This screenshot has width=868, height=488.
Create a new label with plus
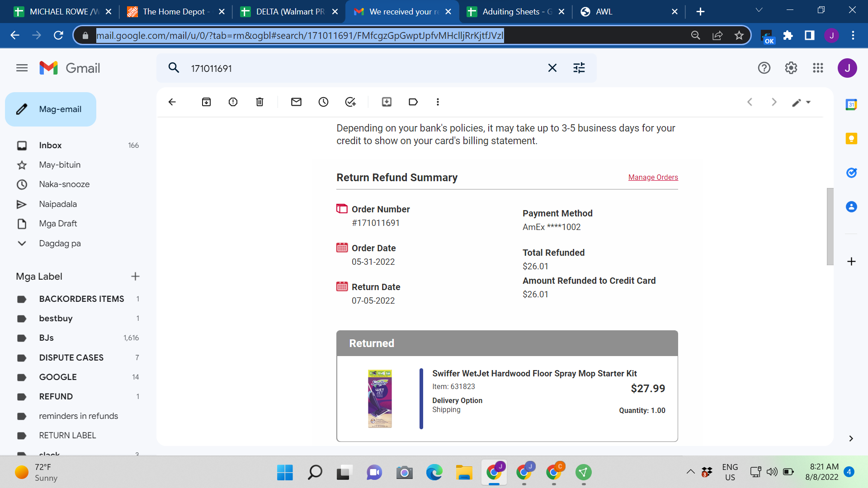pos(135,277)
